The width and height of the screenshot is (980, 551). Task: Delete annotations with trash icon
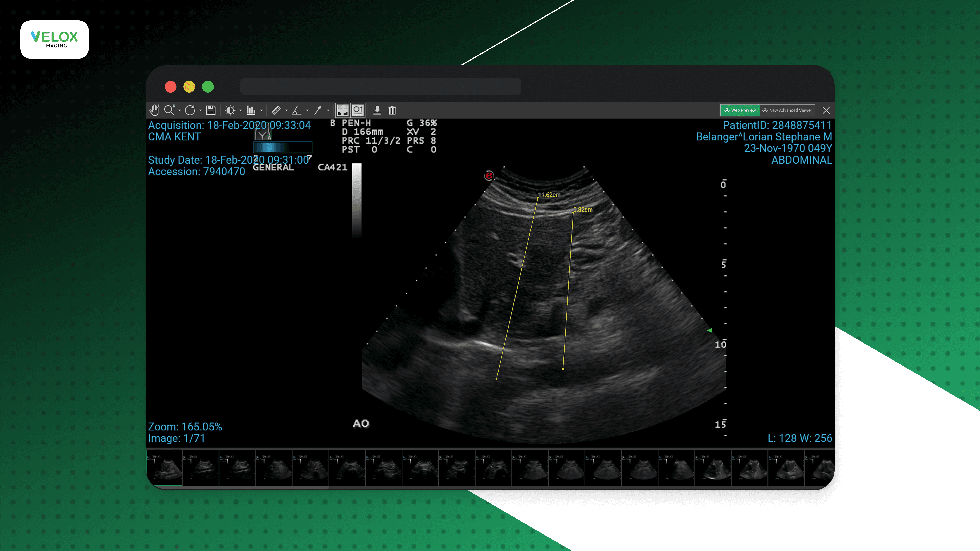point(392,110)
